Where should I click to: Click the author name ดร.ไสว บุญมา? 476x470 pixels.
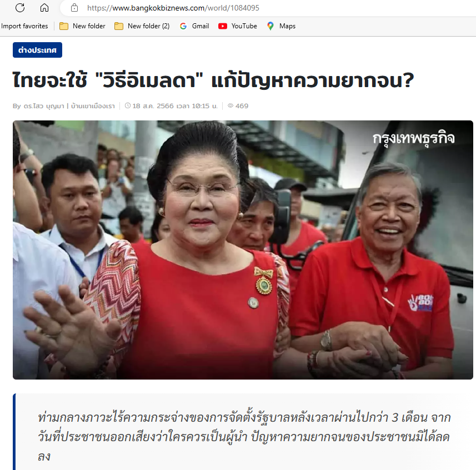[44, 106]
